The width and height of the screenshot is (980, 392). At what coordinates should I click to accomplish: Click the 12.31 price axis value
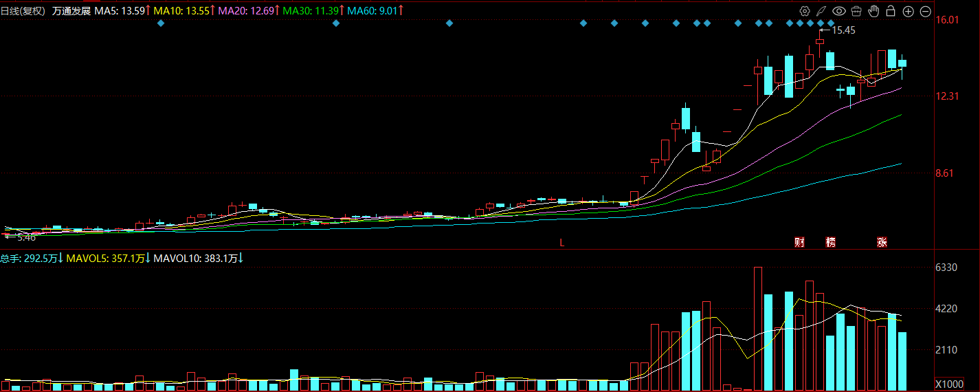(947, 96)
